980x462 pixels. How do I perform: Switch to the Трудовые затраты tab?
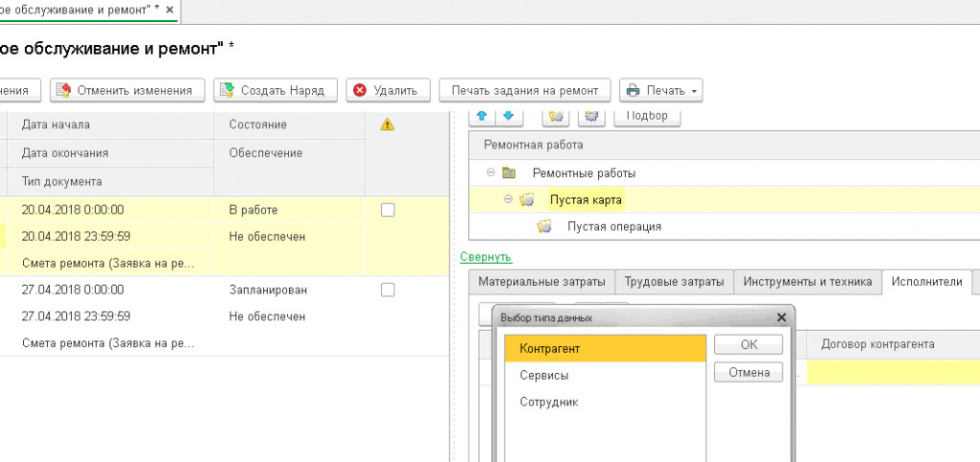pyautogui.click(x=674, y=282)
